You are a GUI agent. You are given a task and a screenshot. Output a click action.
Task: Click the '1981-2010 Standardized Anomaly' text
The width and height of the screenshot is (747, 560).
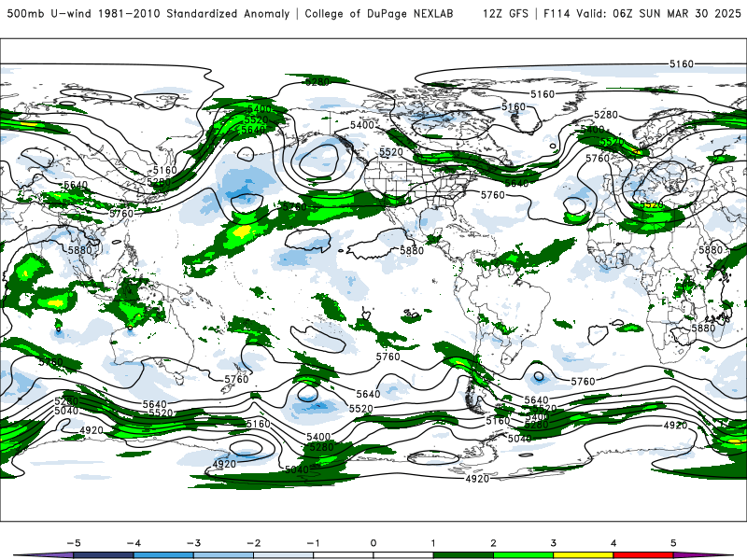[194, 13]
